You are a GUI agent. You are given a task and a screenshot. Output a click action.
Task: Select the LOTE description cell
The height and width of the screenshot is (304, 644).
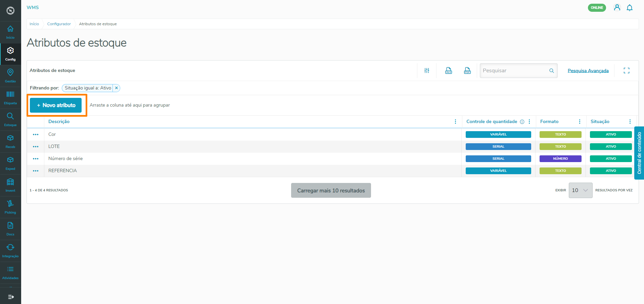253,147
